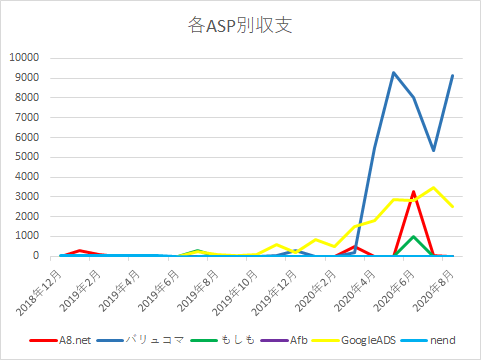
Task: Click the dark blue バリュコマ legend line swatch
Action: point(110,341)
